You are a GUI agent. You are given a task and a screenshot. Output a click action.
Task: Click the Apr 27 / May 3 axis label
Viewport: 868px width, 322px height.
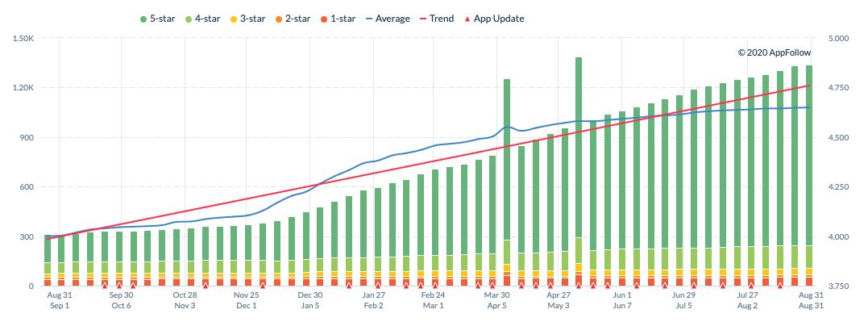coord(559,300)
